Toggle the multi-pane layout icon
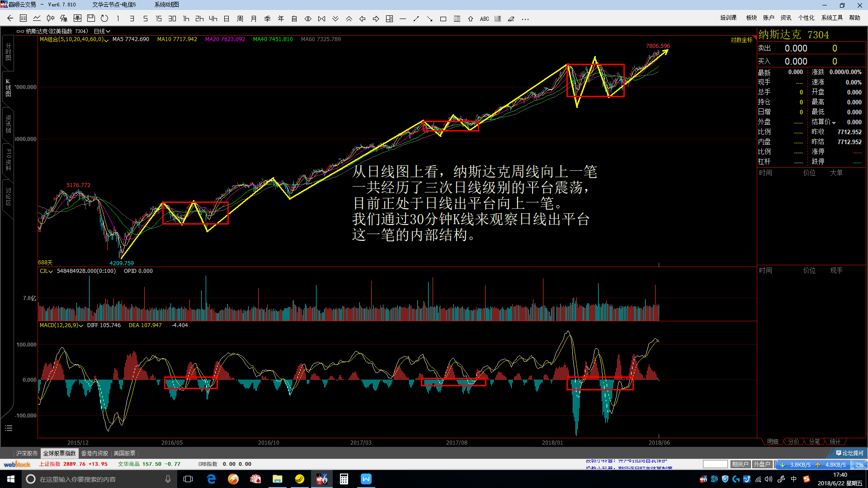Viewport: 868px width, 488px height. click(389, 19)
